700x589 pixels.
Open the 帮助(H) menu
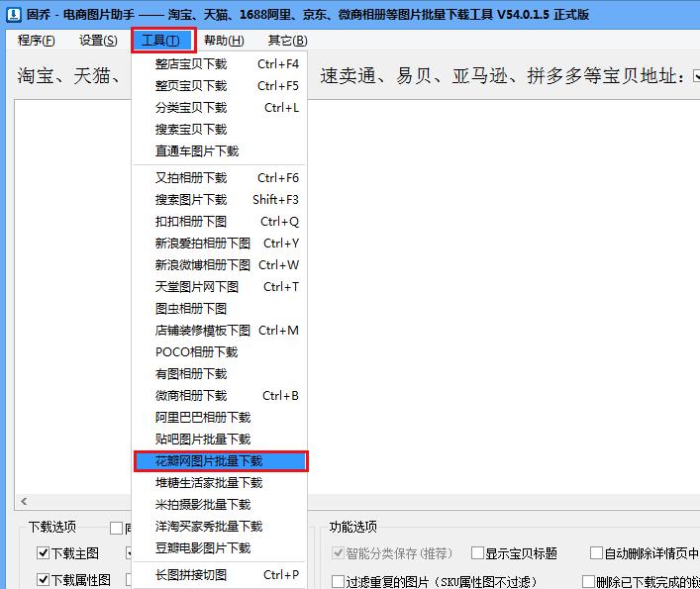(x=224, y=41)
